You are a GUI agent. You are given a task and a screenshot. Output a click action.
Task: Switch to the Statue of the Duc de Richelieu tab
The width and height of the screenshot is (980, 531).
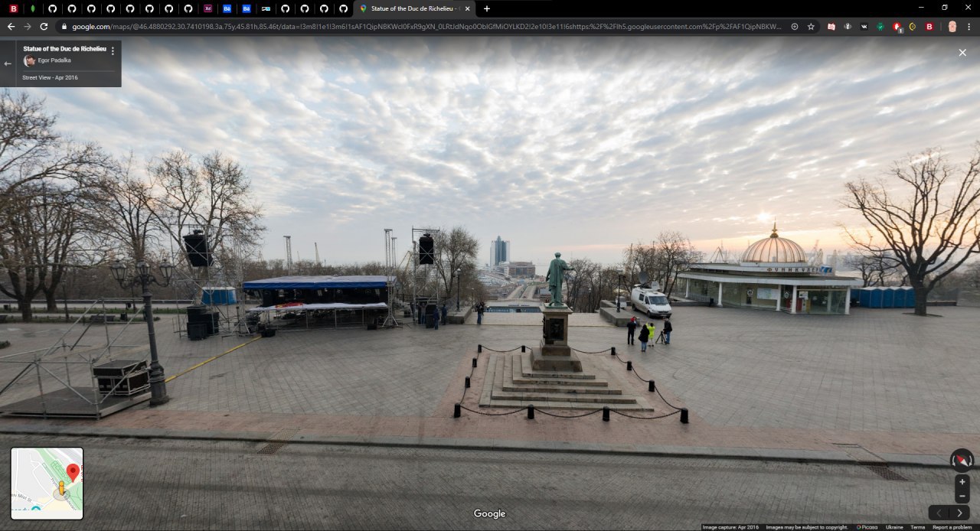pos(414,8)
